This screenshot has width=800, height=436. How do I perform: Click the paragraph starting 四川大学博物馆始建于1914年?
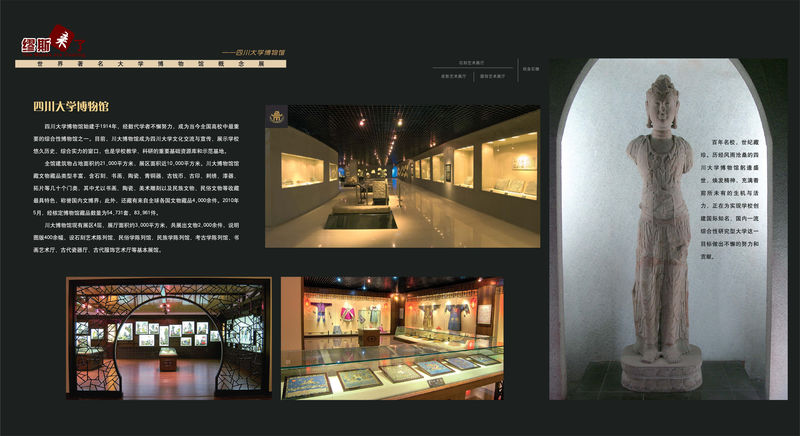click(136, 138)
